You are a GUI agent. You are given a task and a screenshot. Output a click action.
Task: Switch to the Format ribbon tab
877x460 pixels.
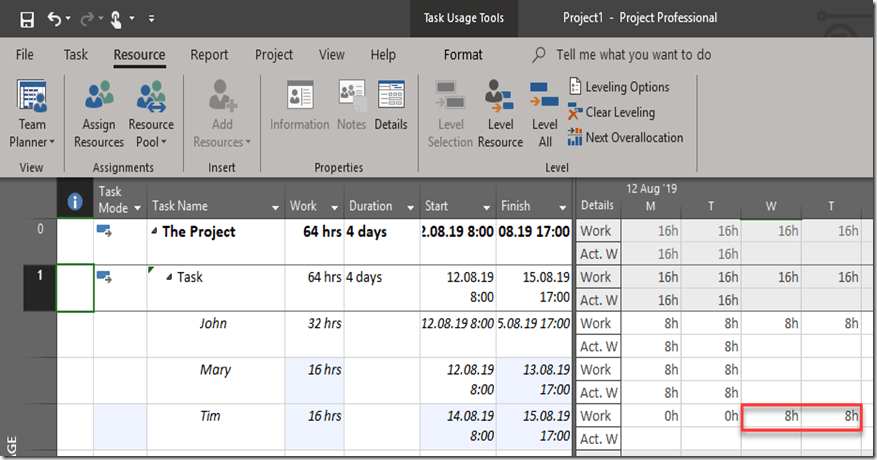click(x=463, y=55)
